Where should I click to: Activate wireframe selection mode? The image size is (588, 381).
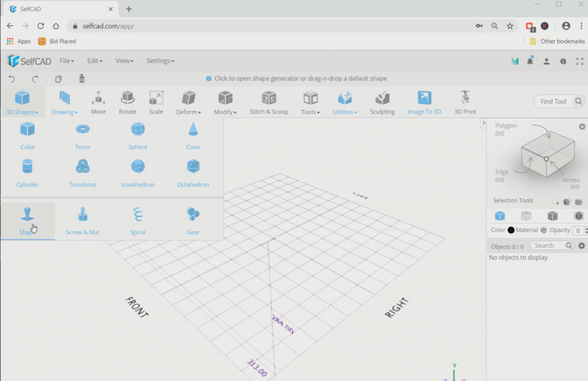[x=525, y=215]
